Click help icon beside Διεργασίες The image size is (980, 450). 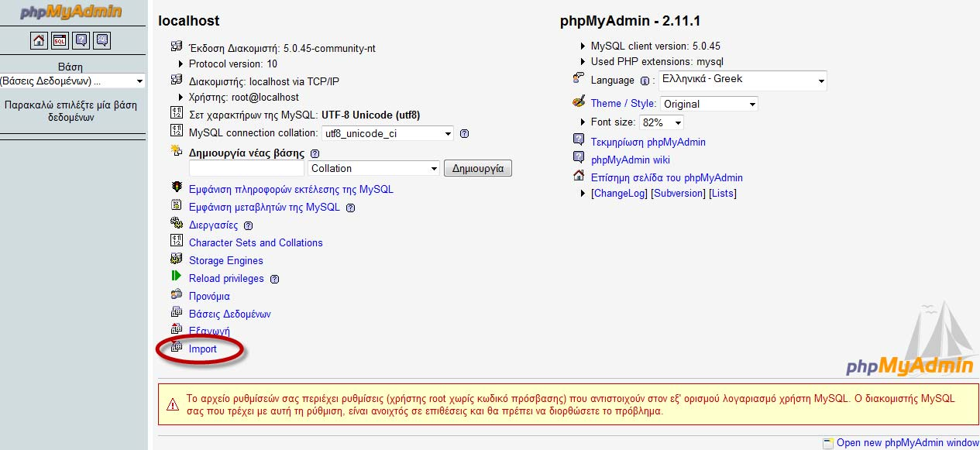248,225
